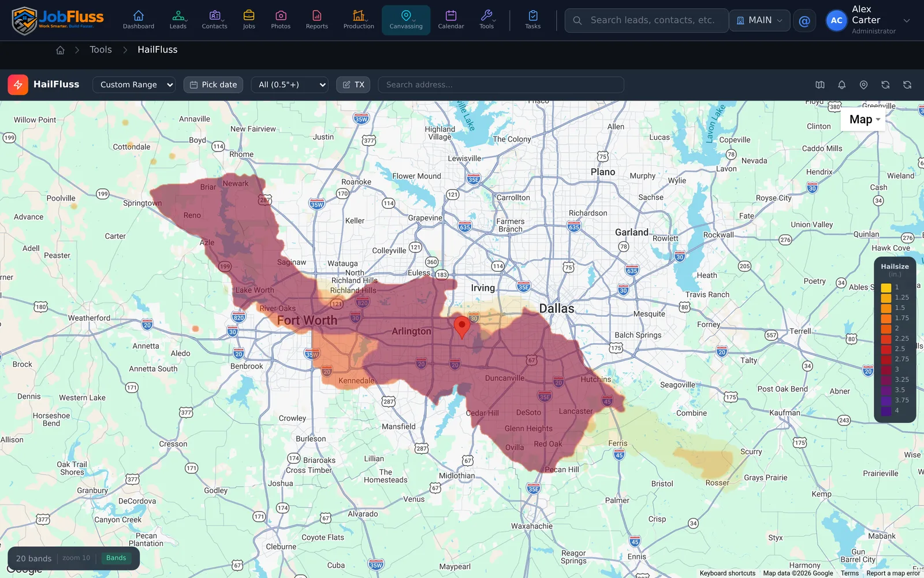
Task: Click the search magnifier icon
Action: point(577,20)
